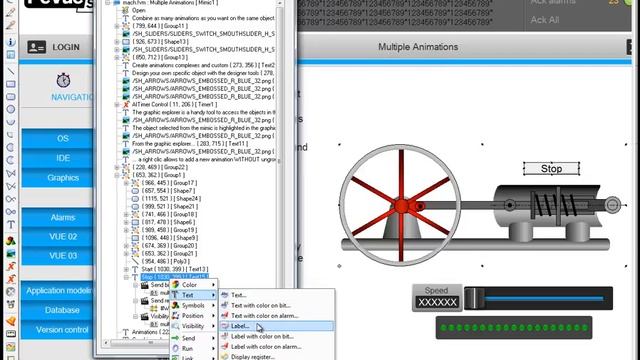Open the VUE 02 page button
Image resolution: width=640 pixels, height=360 pixels.
57,237
